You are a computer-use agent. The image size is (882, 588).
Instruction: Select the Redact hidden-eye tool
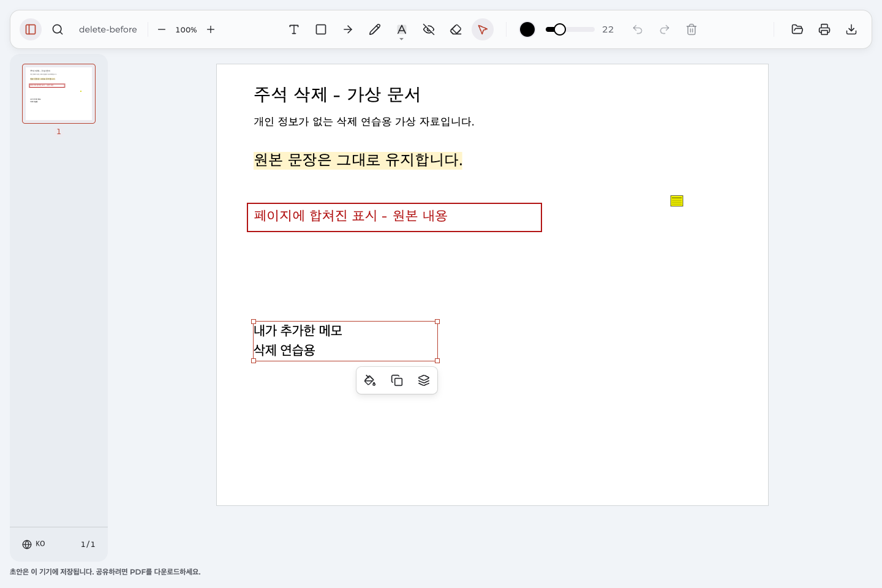[429, 29]
